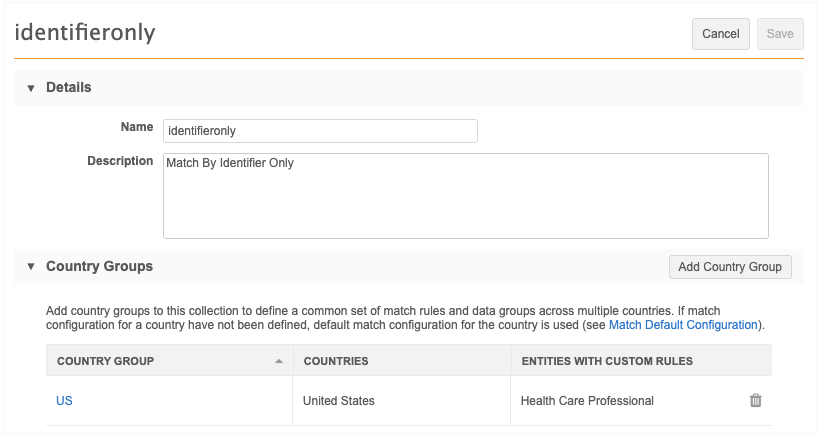Collapse the Details section triangle
This screenshot has width=821, height=437.
(31, 88)
